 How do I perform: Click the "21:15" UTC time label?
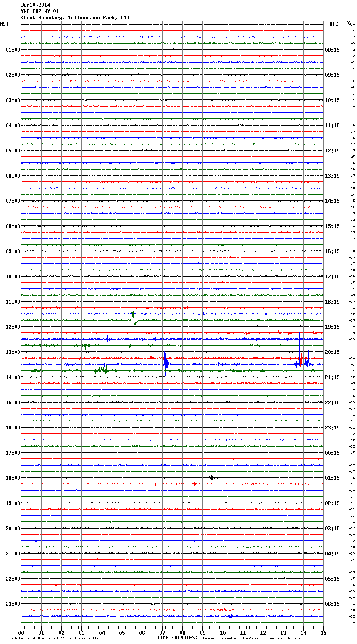pyautogui.click(x=332, y=377)
